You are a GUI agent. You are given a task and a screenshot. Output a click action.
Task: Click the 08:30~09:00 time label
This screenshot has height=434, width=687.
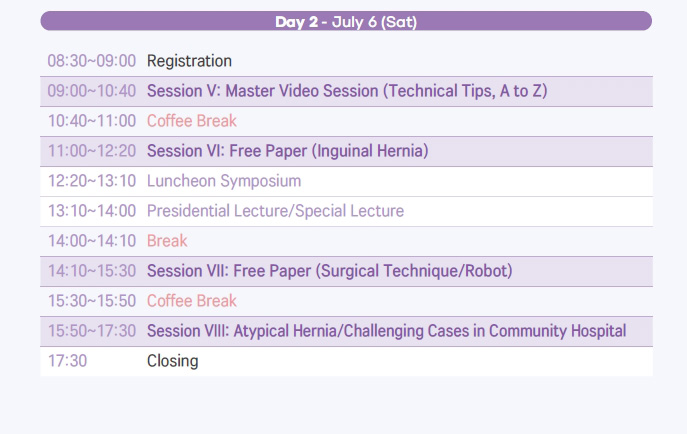[92, 61]
